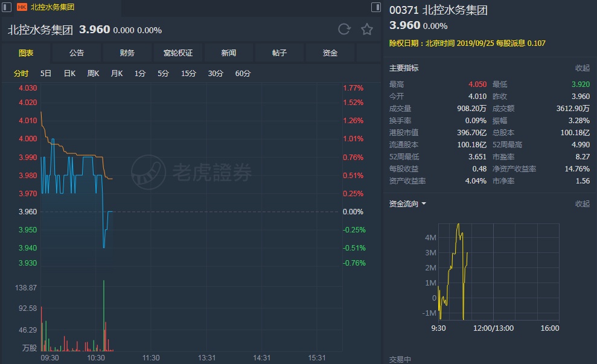The height and width of the screenshot is (364, 597).
Task: Open the 新闻 tab
Action: pyautogui.click(x=228, y=53)
